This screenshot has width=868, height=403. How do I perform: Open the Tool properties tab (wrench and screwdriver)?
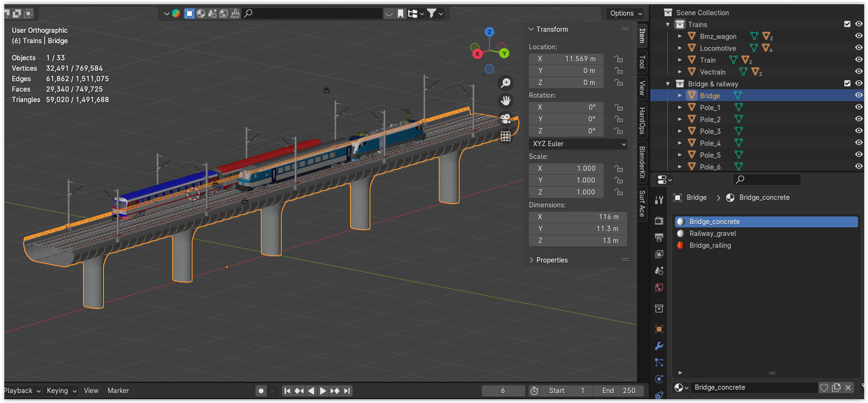point(659,200)
